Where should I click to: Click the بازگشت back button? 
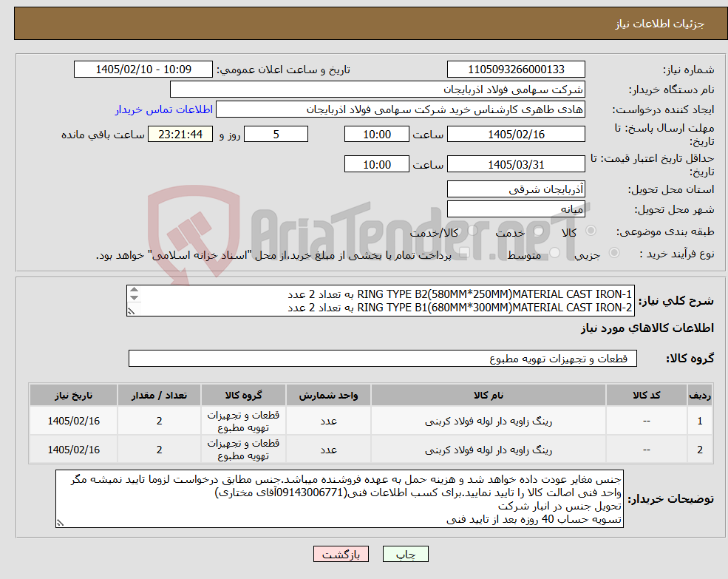(x=341, y=554)
